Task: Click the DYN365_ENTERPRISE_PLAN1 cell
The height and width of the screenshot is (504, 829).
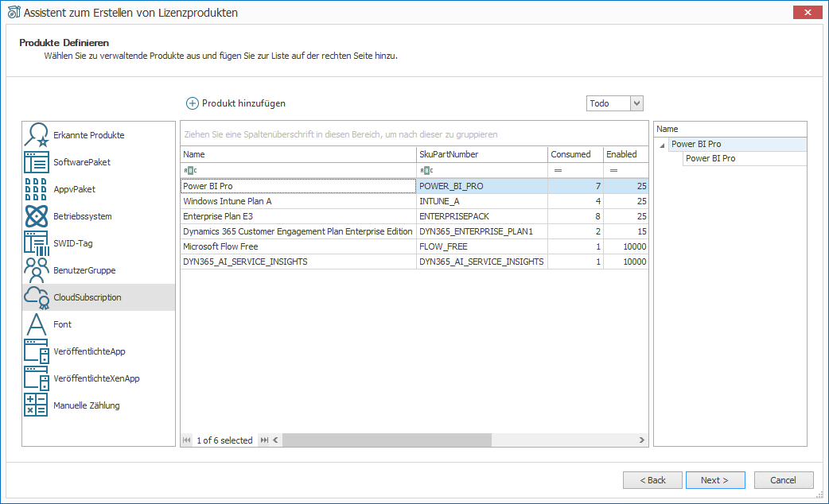Action: coord(482,231)
